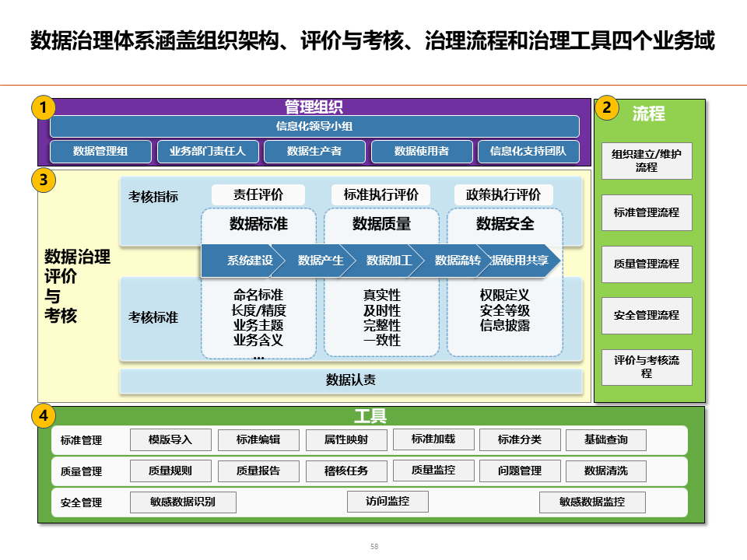Click the 及时性 text

click(381, 310)
